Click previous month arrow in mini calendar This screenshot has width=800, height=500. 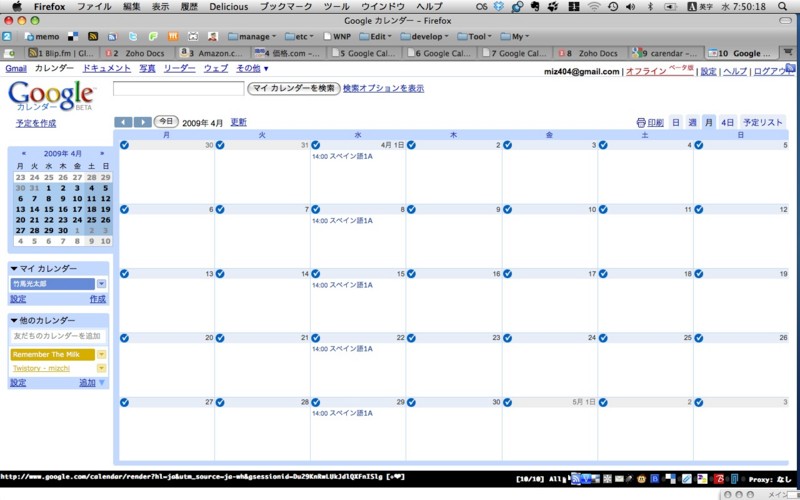23,153
